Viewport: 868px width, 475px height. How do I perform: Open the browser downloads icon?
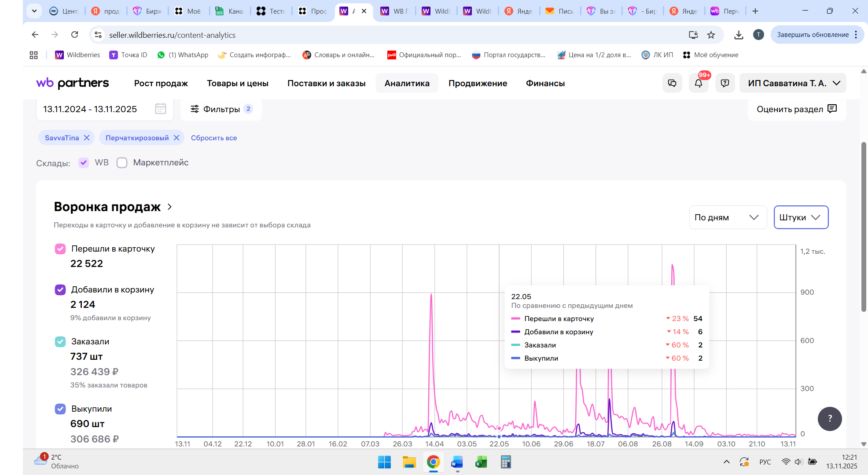click(739, 35)
